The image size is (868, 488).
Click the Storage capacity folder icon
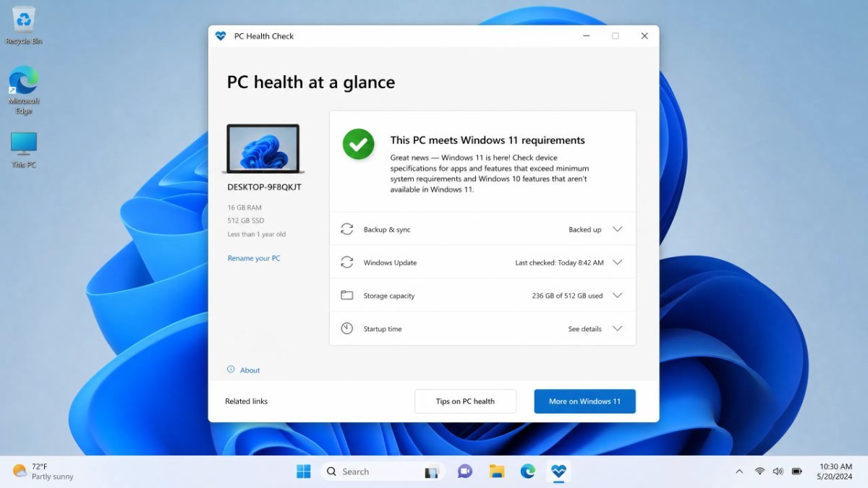click(347, 296)
